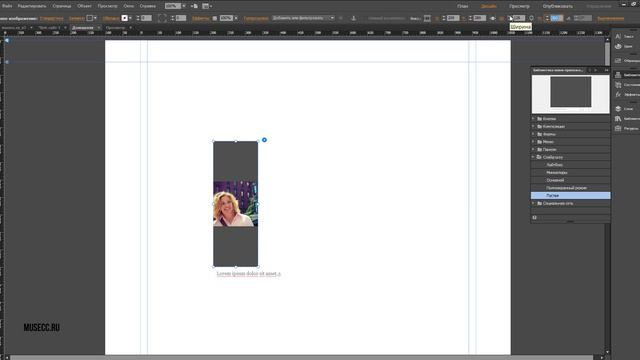Click the woman photo in the slideshow

click(x=236, y=204)
